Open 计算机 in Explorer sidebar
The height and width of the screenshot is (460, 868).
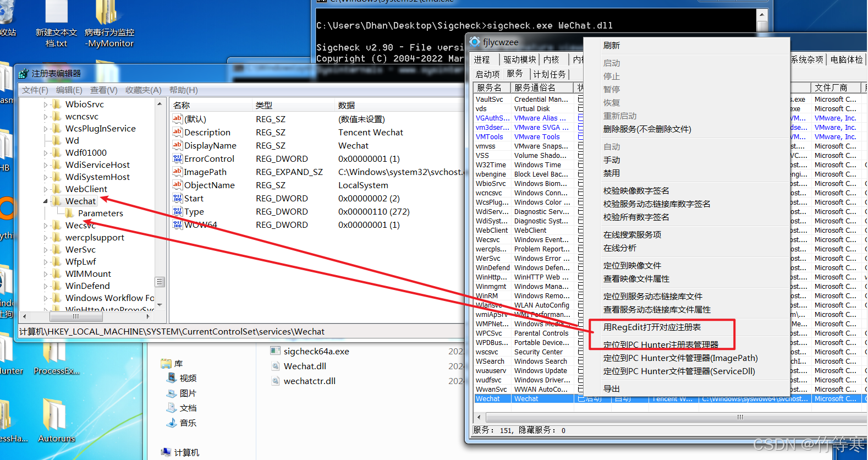click(x=180, y=452)
